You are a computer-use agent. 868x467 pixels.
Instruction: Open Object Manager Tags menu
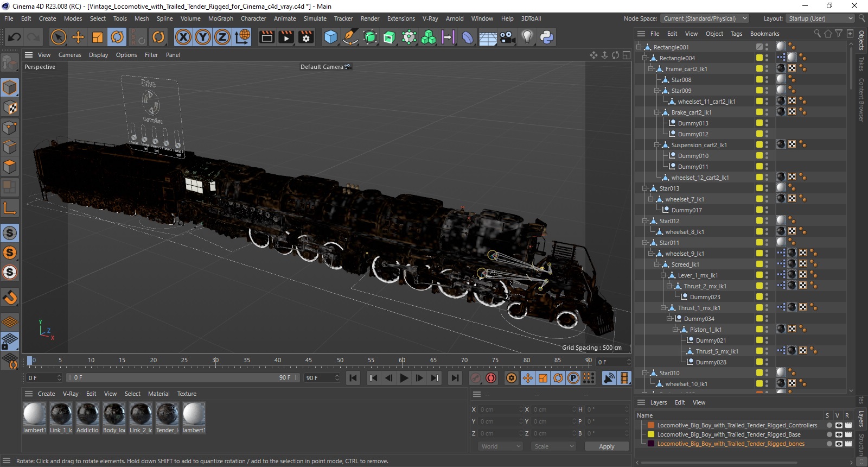pos(736,34)
